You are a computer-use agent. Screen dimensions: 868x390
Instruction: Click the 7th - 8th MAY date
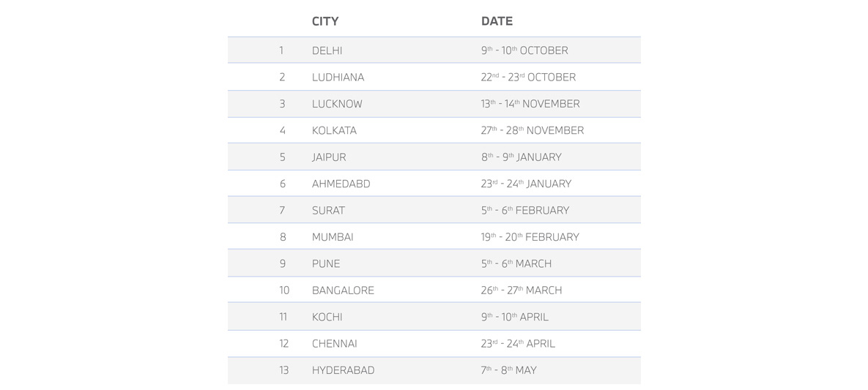tap(508, 370)
